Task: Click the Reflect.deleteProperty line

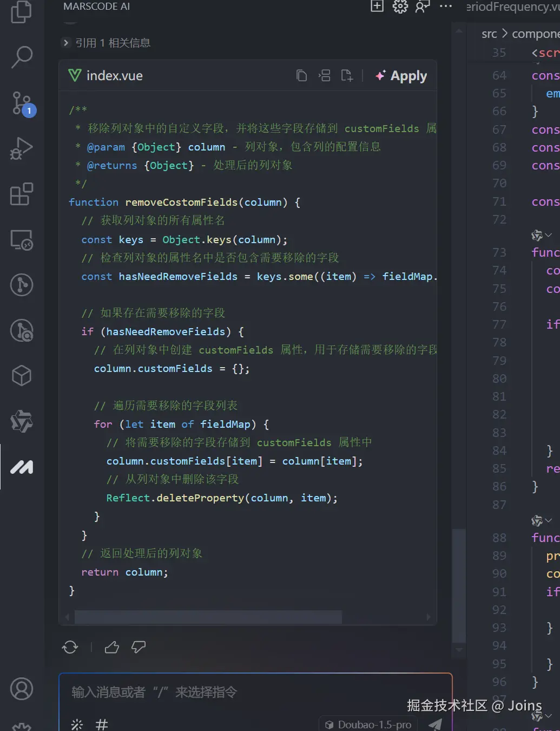Action: pos(222,498)
